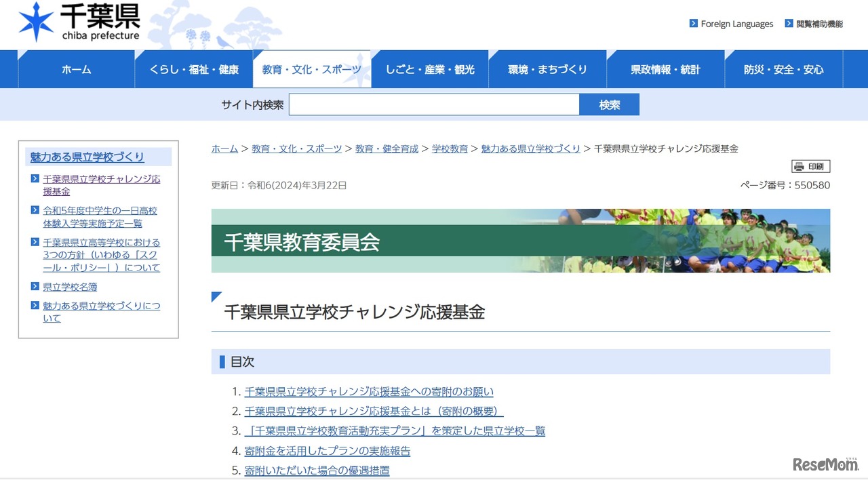Click 学校教育 in the breadcrumb
This screenshot has height=480, width=868.
pos(450,148)
